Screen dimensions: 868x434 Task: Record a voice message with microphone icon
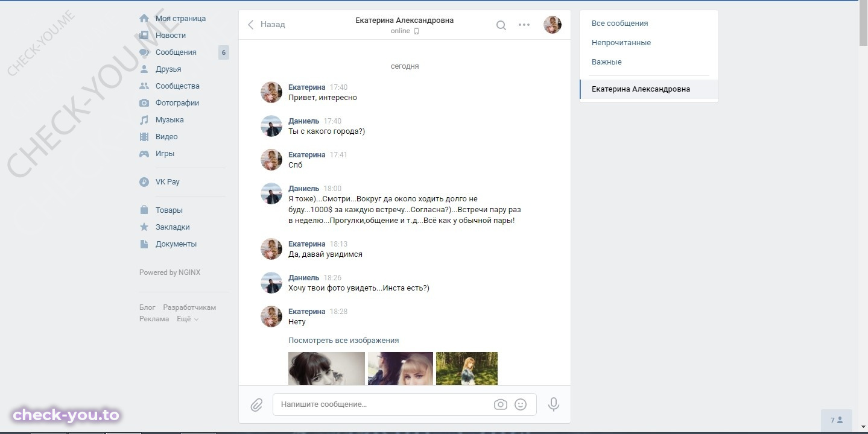[x=554, y=404]
